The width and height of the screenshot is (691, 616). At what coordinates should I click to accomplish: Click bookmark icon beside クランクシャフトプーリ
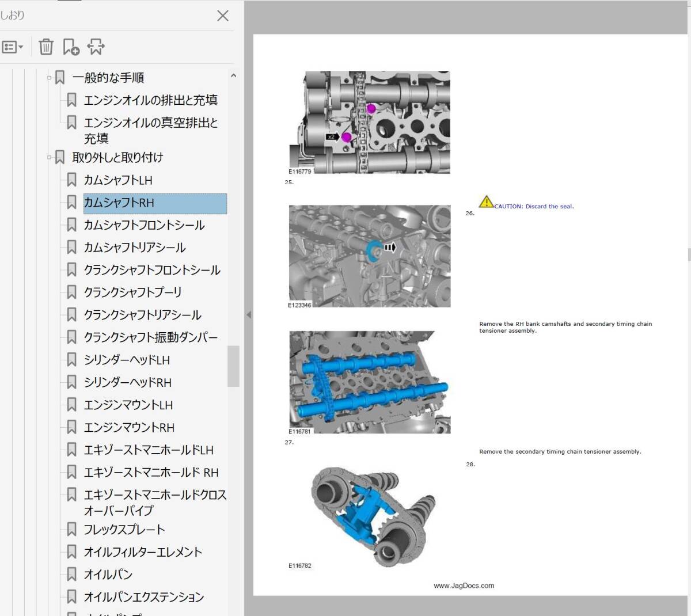coord(72,292)
